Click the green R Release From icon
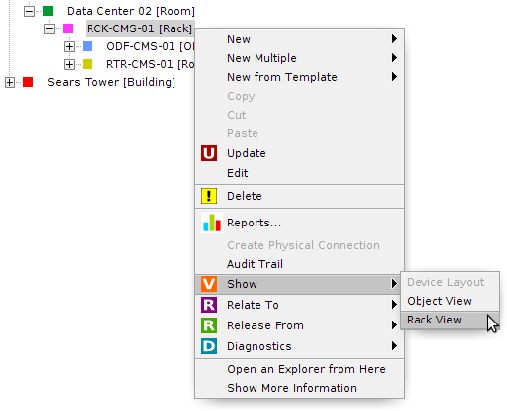The image size is (507, 411). (x=209, y=325)
